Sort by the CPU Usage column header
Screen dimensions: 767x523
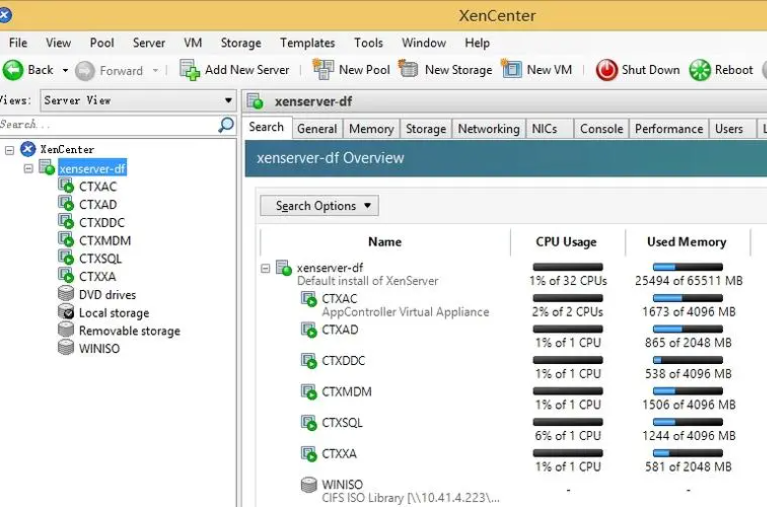click(566, 242)
